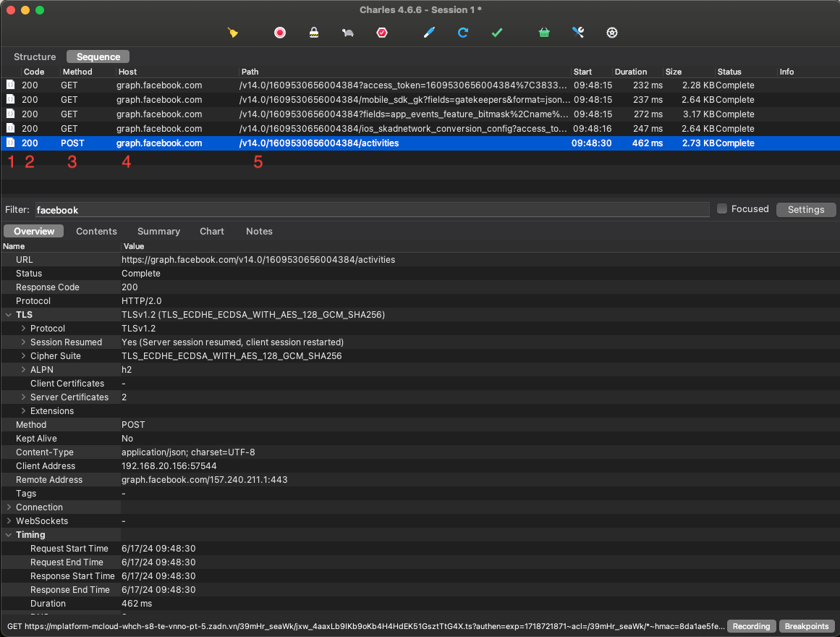Open Tools via the green basket icon
This screenshot has height=637, width=840.
544,33
